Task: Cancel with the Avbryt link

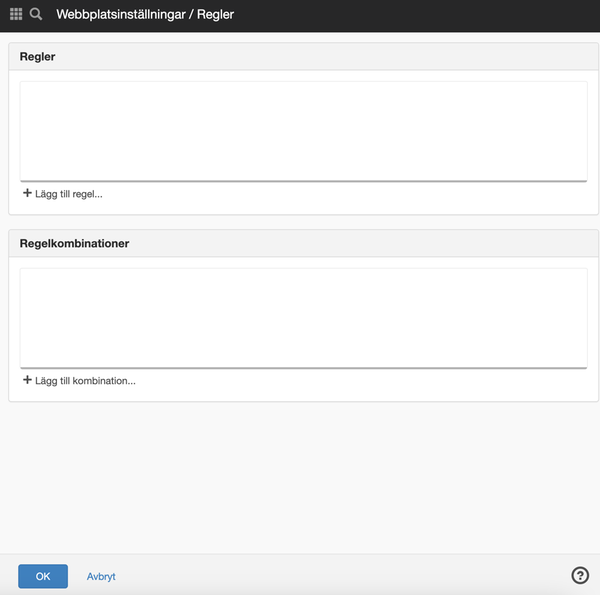Action: click(101, 576)
